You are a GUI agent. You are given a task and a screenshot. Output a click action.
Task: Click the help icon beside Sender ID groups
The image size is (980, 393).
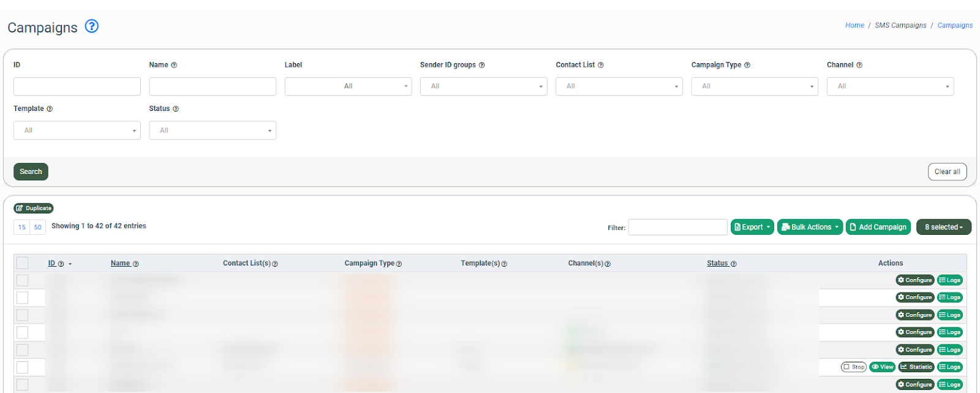(x=482, y=65)
